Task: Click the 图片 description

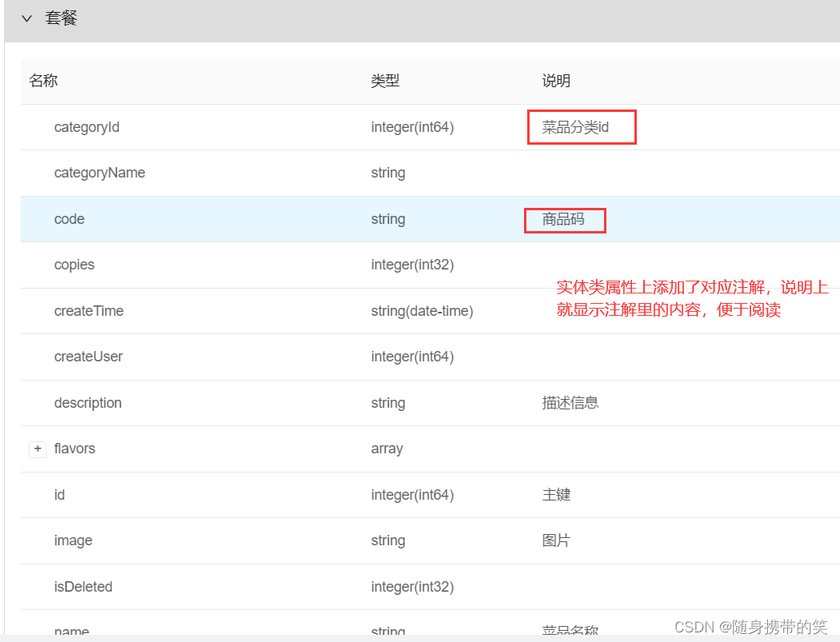Action: click(x=556, y=540)
